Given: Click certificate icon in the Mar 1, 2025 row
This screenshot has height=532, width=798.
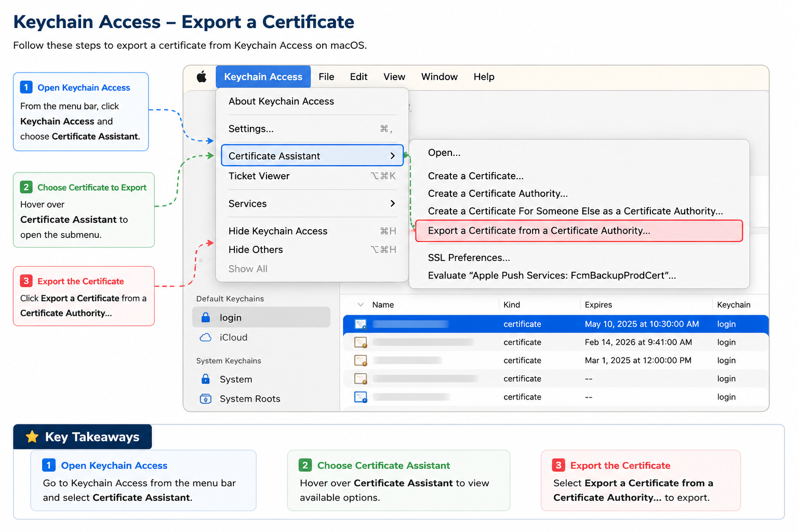Looking at the screenshot, I should (361, 361).
